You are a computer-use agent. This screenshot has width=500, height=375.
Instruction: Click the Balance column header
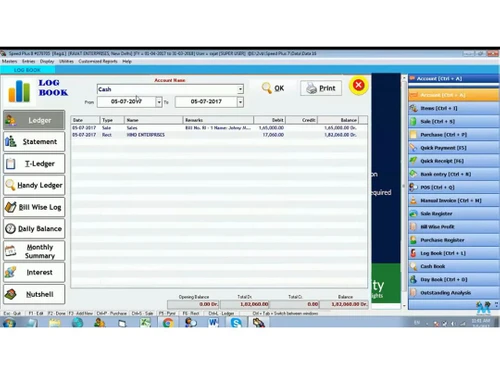338,120
